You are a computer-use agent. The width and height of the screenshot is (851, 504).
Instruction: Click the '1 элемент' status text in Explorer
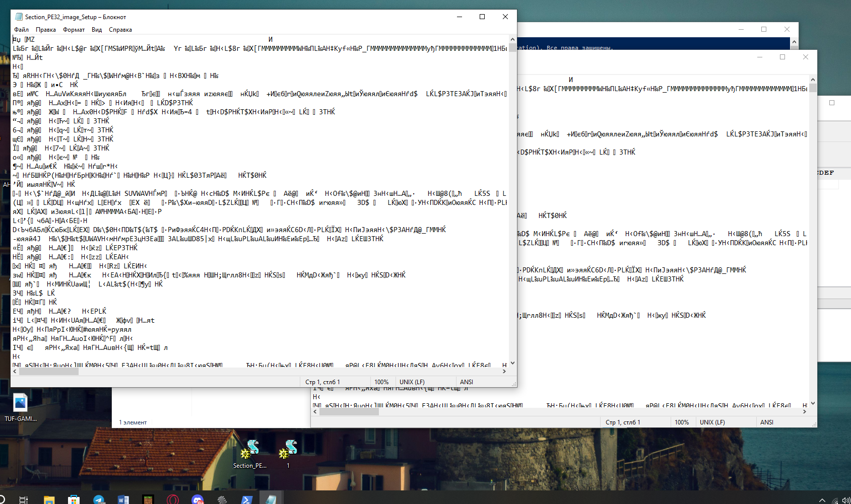[x=133, y=422]
